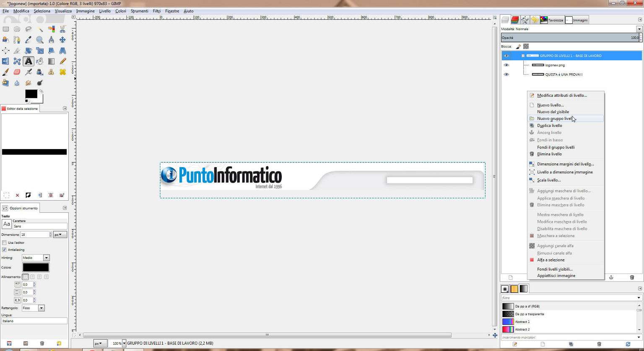Disable the Antialiasing checkbox
Image resolution: width=644 pixels, height=351 pixels.
pos(4,250)
